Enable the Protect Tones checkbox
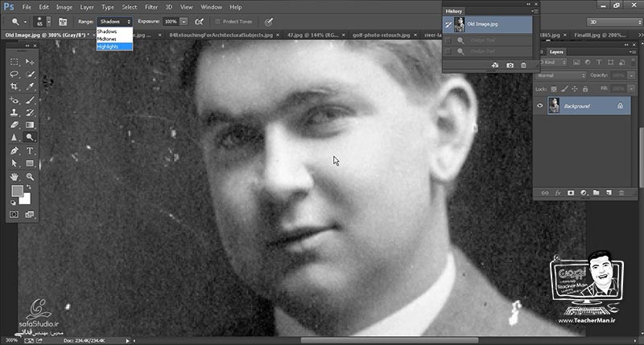Screen dimensions: 644x345 [217, 22]
